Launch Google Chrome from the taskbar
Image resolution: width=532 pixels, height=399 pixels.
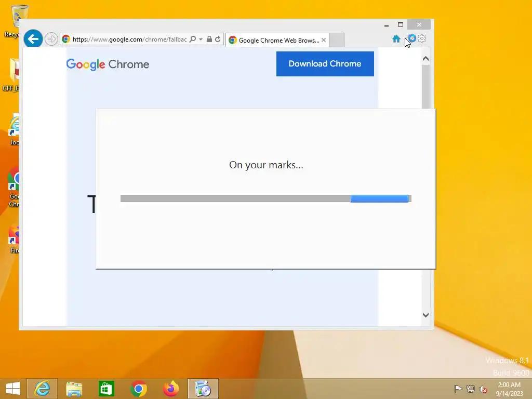pyautogui.click(x=138, y=389)
